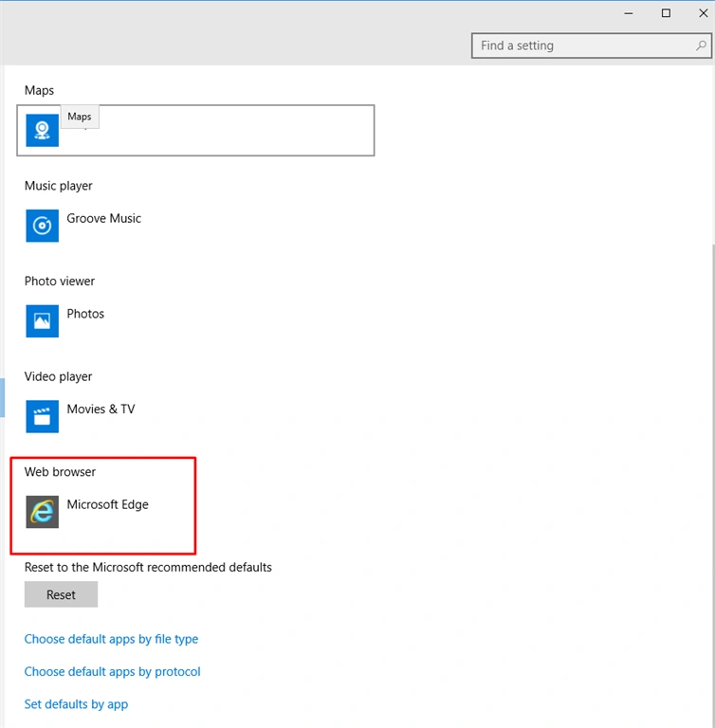Click the Video player heading
715x728 pixels.
(58, 376)
